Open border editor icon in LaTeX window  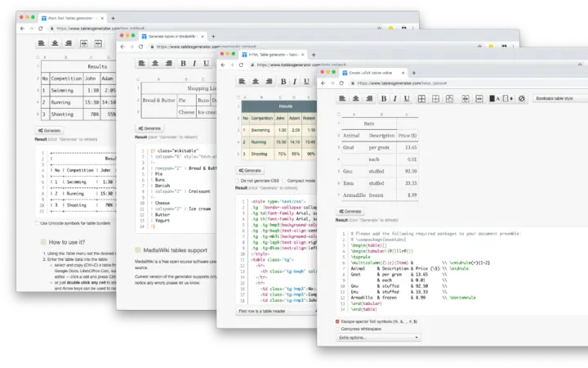450,99
